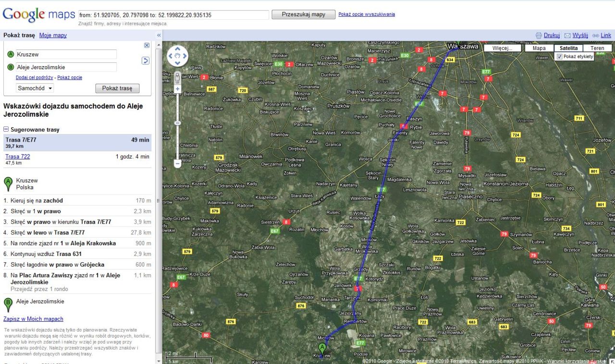Image resolution: width=615 pixels, height=364 pixels.
Task: Collapse the side panel with double chevron
Action: [x=159, y=36]
